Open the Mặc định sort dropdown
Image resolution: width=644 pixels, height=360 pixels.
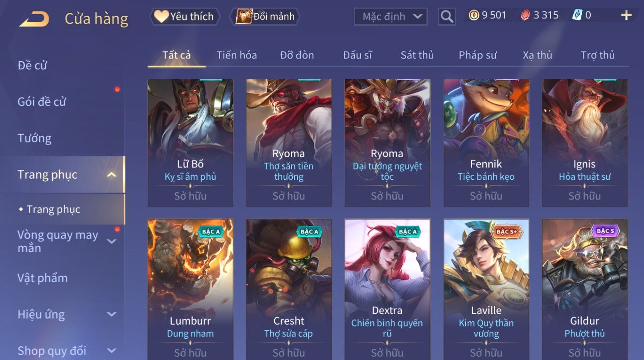[x=391, y=17]
